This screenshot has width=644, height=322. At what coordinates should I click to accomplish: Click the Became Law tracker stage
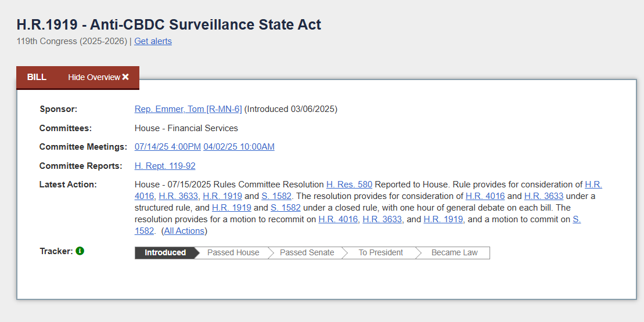pyautogui.click(x=454, y=253)
